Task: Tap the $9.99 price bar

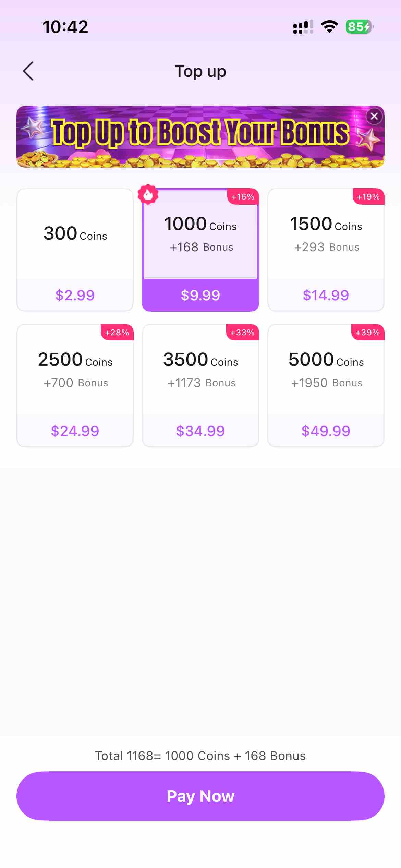Action: click(x=200, y=295)
